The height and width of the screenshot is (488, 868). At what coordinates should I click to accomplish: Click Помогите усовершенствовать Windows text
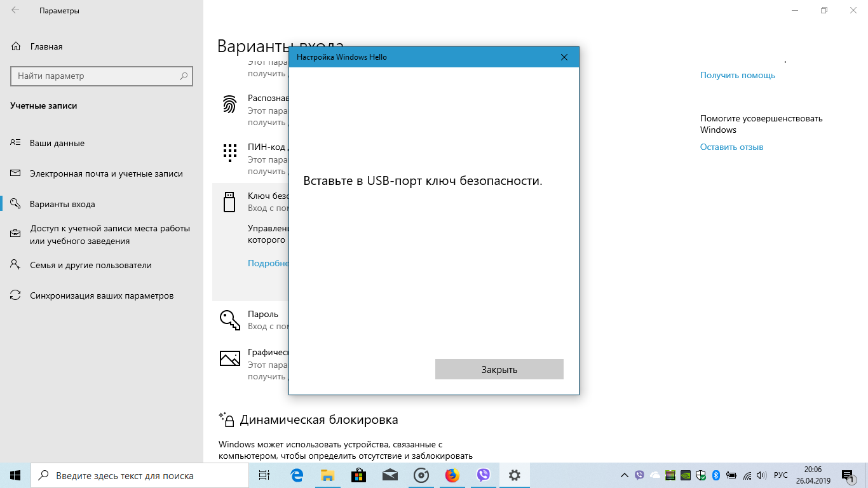coord(761,124)
